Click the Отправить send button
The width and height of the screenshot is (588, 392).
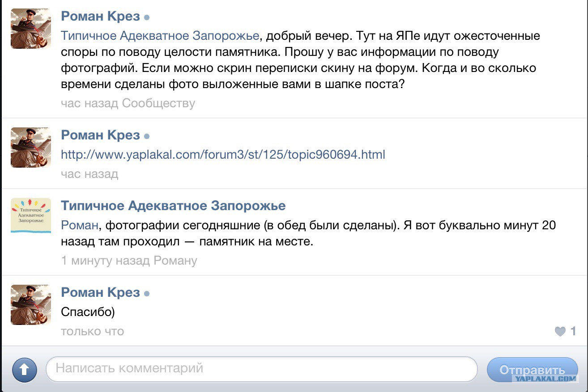click(532, 370)
